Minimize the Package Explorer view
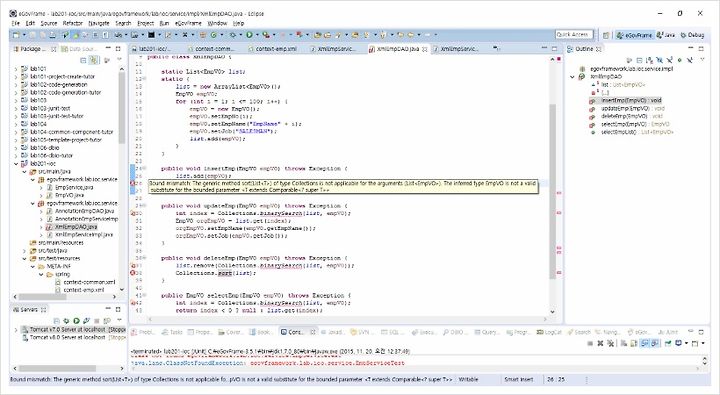This screenshot has width=720, height=395. point(108,48)
